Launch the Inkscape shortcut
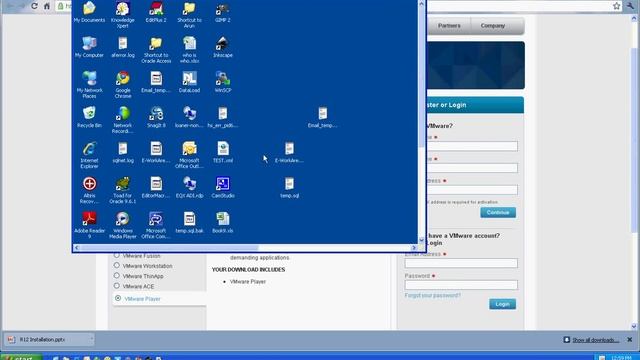 pyautogui.click(x=223, y=47)
